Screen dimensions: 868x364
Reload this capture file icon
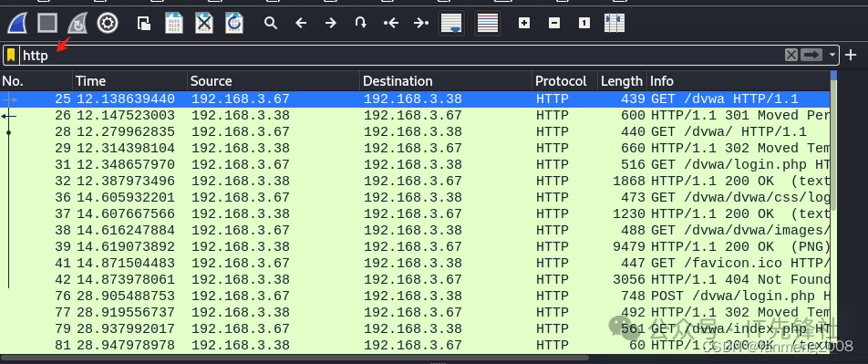point(234,24)
